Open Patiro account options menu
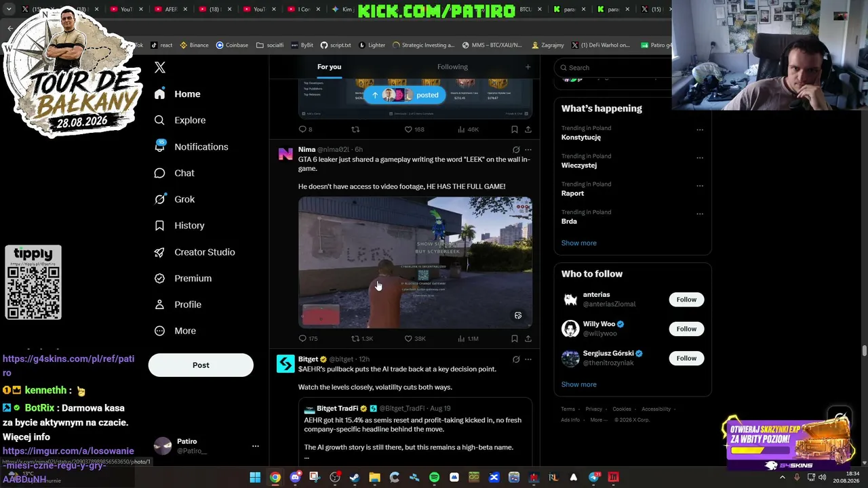Screen dimensions: 868x488 256,446
